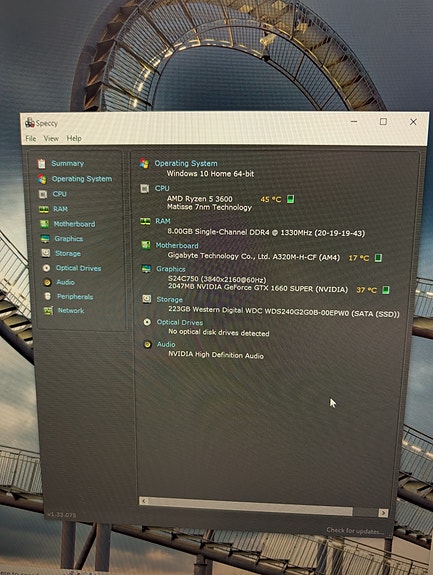Screen dimensions: 433x575
Task: Open the Help menu
Action: (x=74, y=138)
